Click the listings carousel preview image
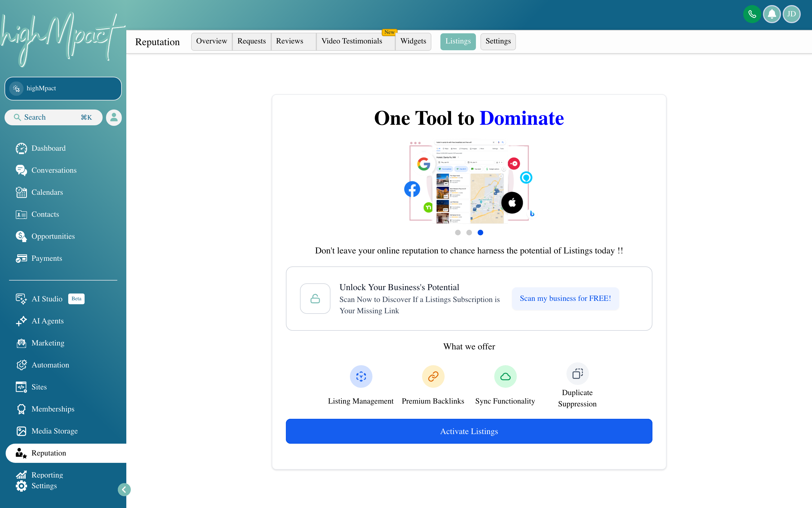The width and height of the screenshot is (812, 508). [469, 181]
